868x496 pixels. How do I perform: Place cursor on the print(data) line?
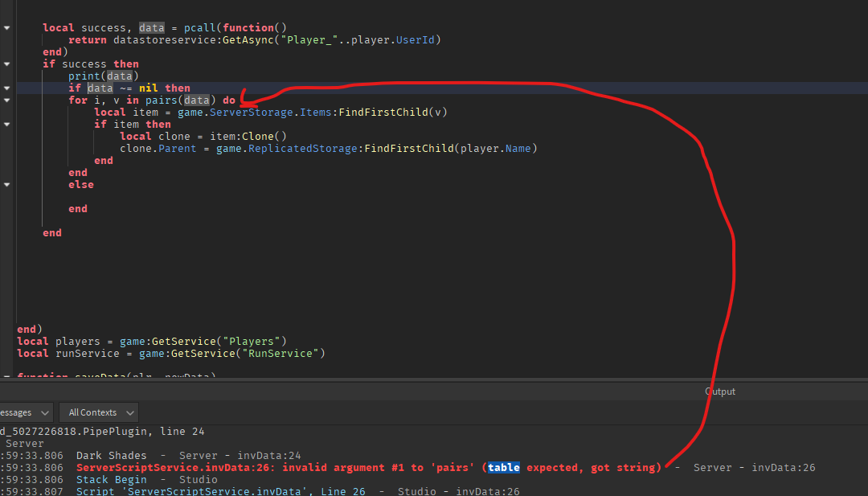(104, 76)
